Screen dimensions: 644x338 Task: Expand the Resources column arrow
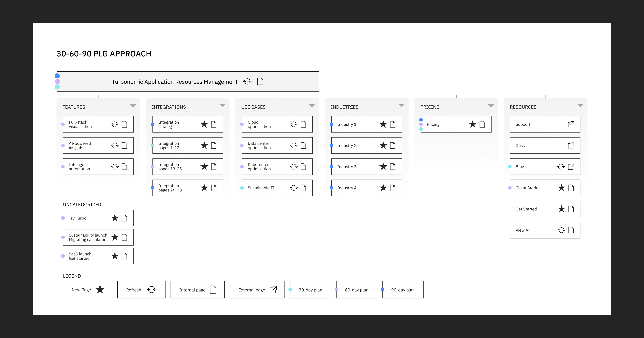pyautogui.click(x=580, y=106)
